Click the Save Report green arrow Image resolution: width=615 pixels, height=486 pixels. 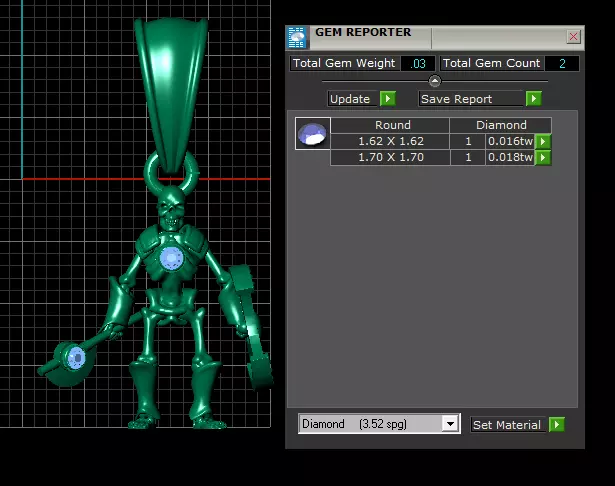(x=534, y=98)
